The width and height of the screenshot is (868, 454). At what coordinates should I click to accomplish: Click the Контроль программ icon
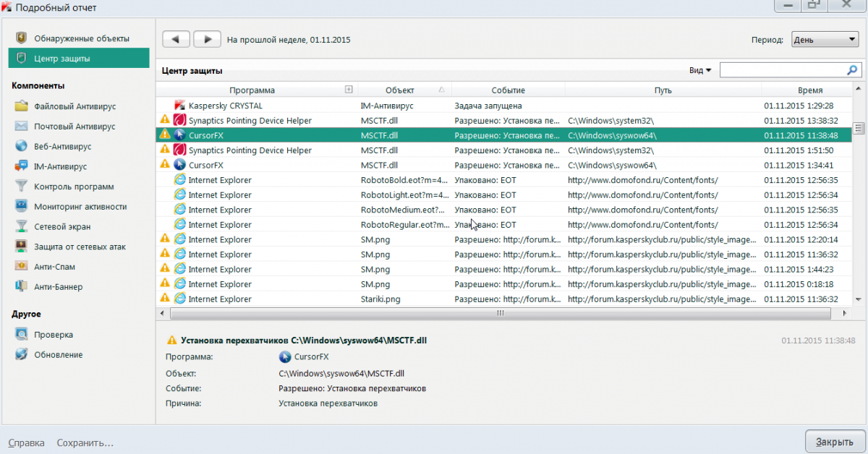(21, 187)
